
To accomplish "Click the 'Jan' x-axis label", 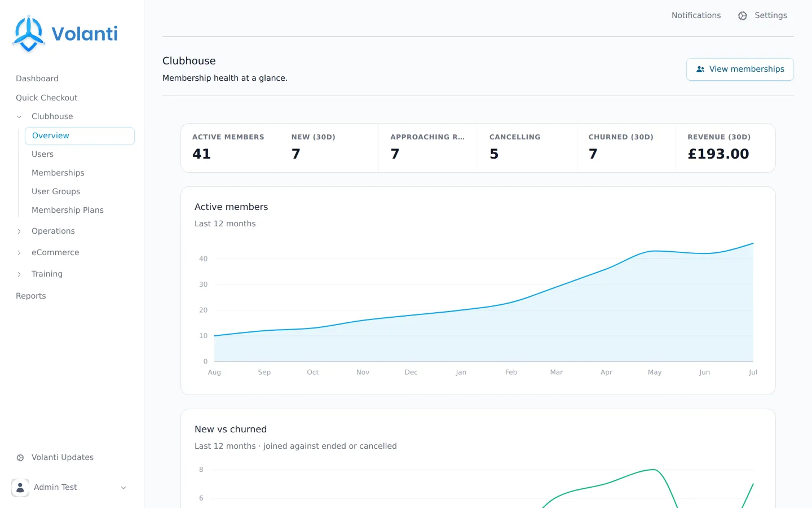I will tap(461, 373).
